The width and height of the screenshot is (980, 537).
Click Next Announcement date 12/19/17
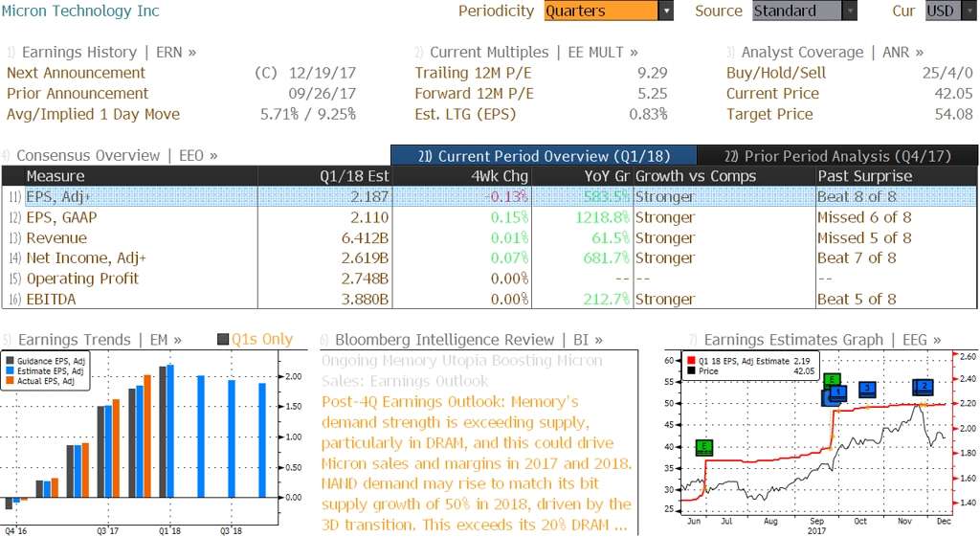point(322,73)
